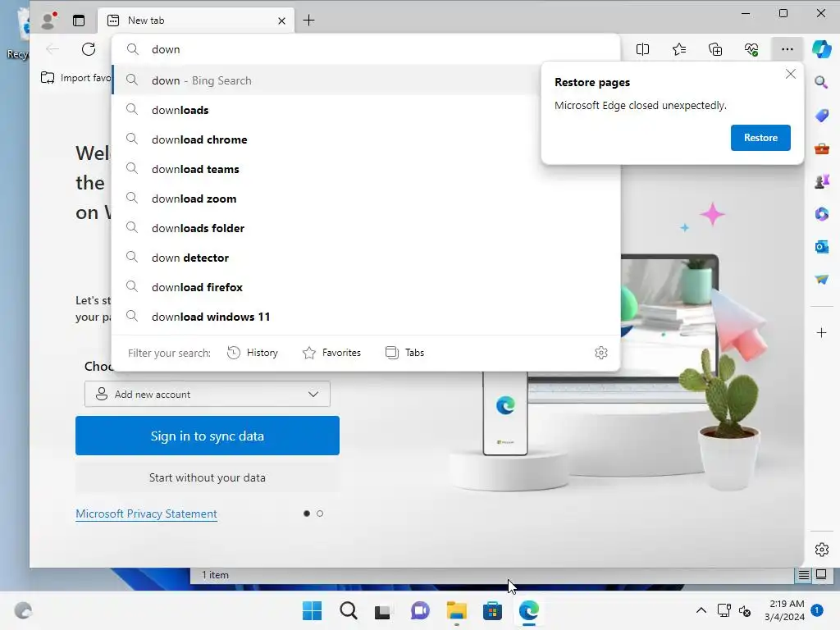Click Edge icon in taskbar
This screenshot has width=840, height=630.
pos(529,610)
